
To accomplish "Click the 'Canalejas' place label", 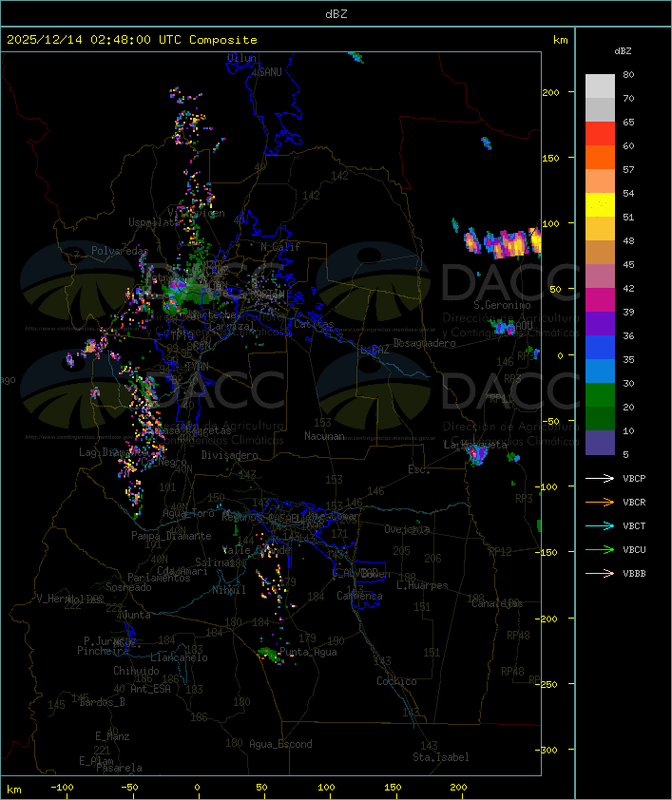I will pyautogui.click(x=497, y=604).
